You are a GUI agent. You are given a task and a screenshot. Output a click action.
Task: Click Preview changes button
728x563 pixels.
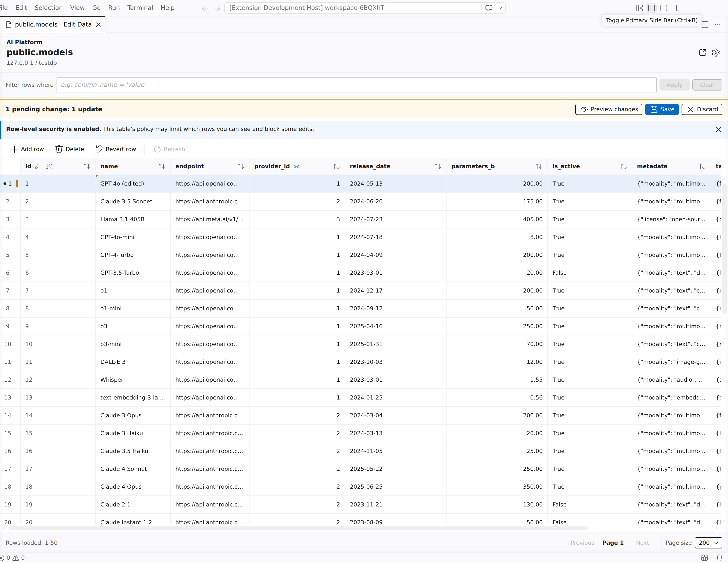tap(609, 109)
